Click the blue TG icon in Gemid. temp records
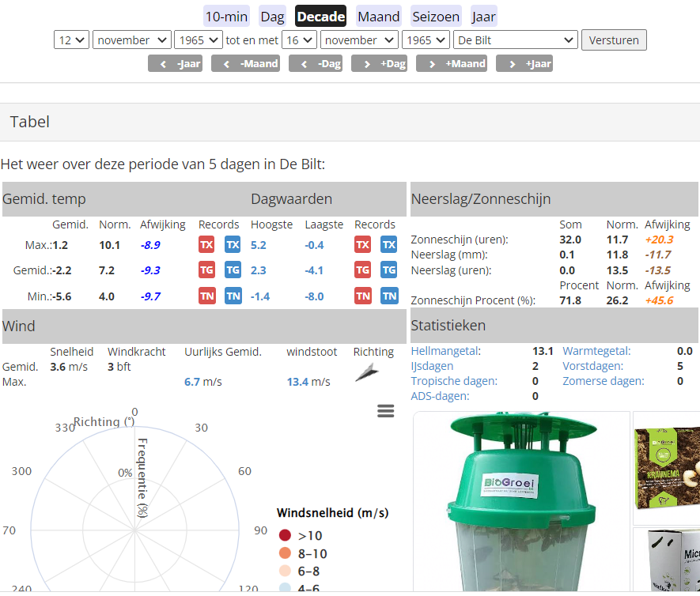The width and height of the screenshot is (700, 596). (x=233, y=270)
